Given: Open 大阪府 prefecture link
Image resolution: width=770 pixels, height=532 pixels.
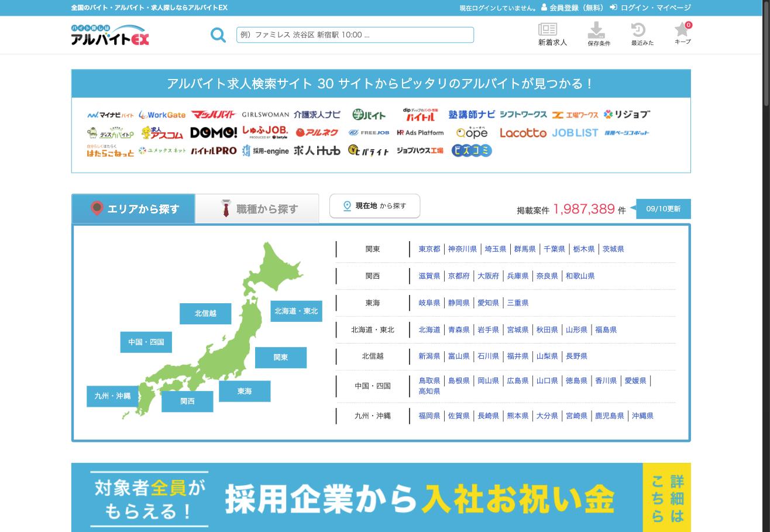Looking at the screenshot, I should [488, 276].
